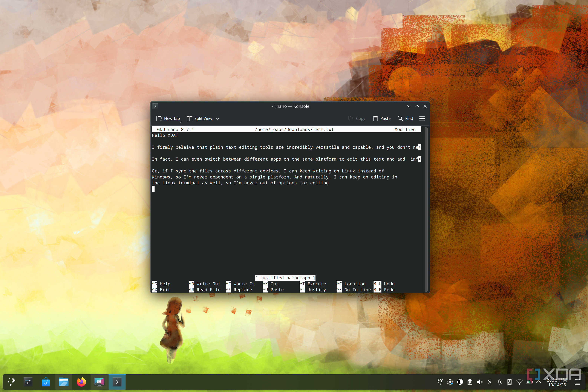This screenshot has width=588, height=392.
Task: Click the ^G Help shortcut label
Action: click(x=161, y=284)
